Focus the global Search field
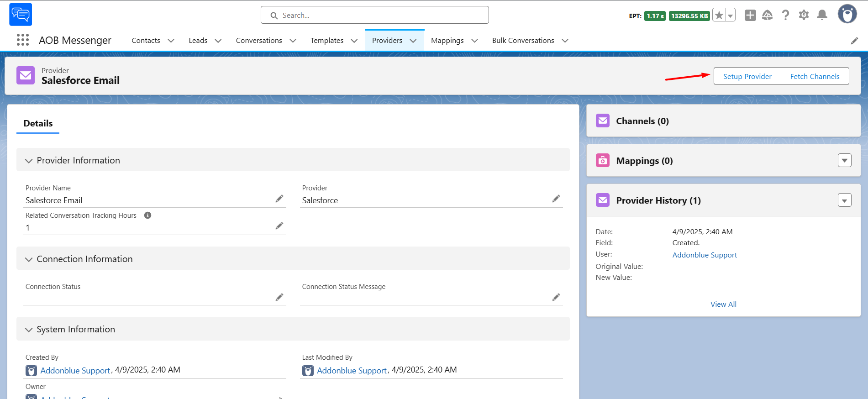The image size is (868, 399). (375, 15)
